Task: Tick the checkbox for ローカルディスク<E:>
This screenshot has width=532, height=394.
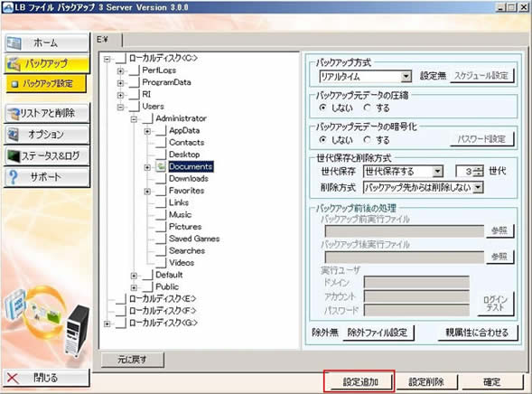Action: (121, 299)
